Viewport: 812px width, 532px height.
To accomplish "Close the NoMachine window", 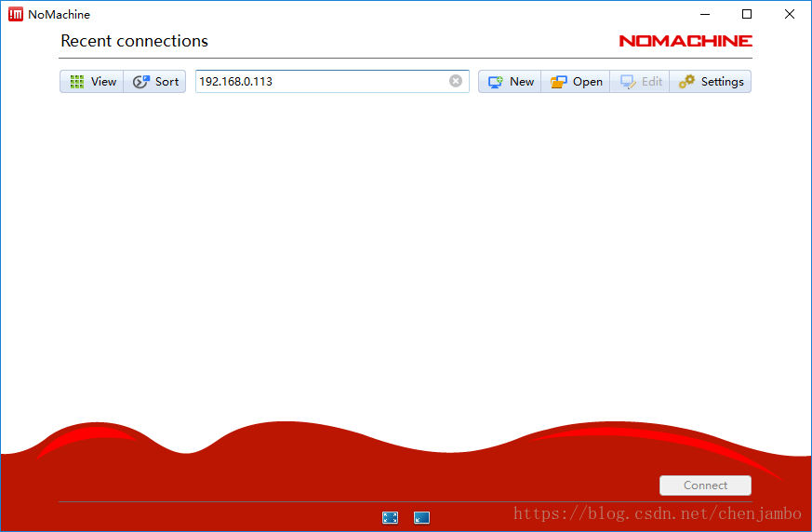I will (x=790, y=14).
